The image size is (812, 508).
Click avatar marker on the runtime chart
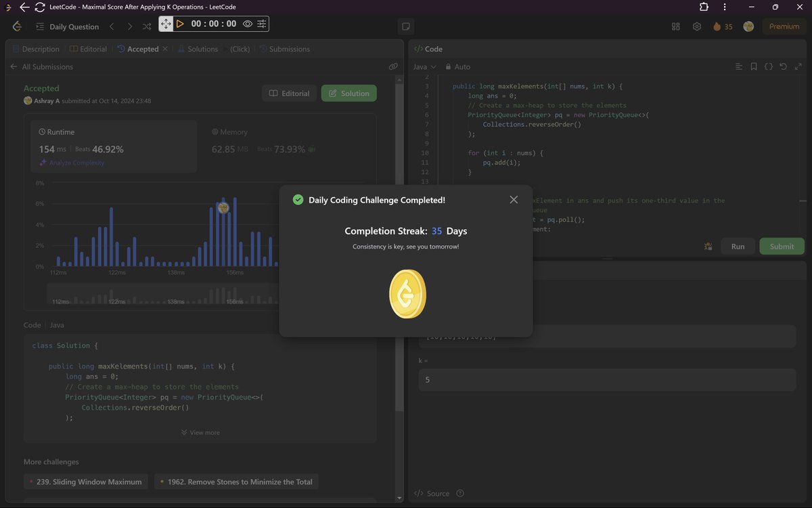point(223,208)
